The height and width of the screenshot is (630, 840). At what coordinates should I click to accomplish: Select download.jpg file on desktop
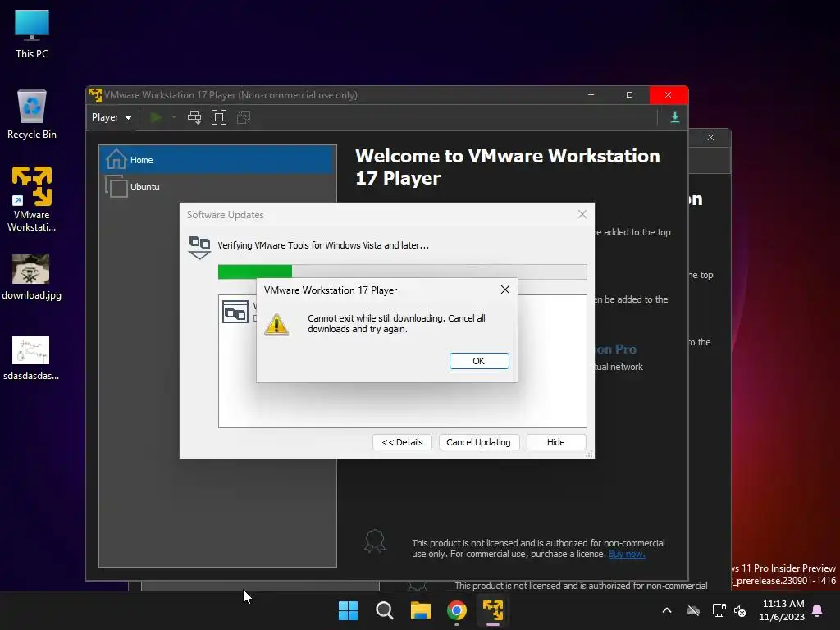(32, 277)
